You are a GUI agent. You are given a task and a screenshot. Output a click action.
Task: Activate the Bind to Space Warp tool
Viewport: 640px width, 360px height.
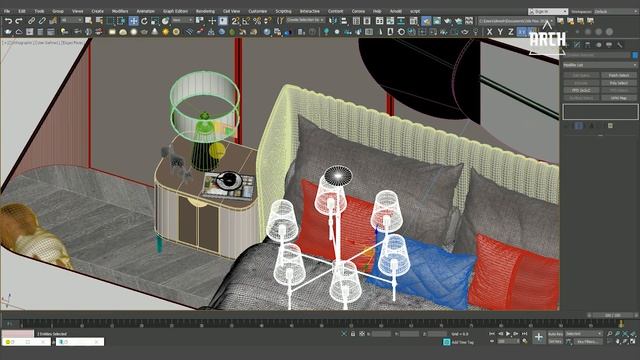[53, 20]
